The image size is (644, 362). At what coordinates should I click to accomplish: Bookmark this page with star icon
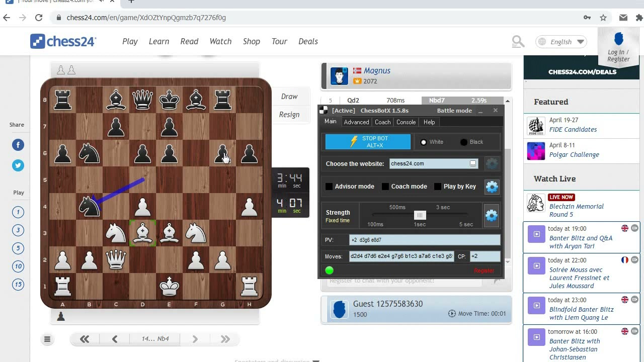(603, 18)
